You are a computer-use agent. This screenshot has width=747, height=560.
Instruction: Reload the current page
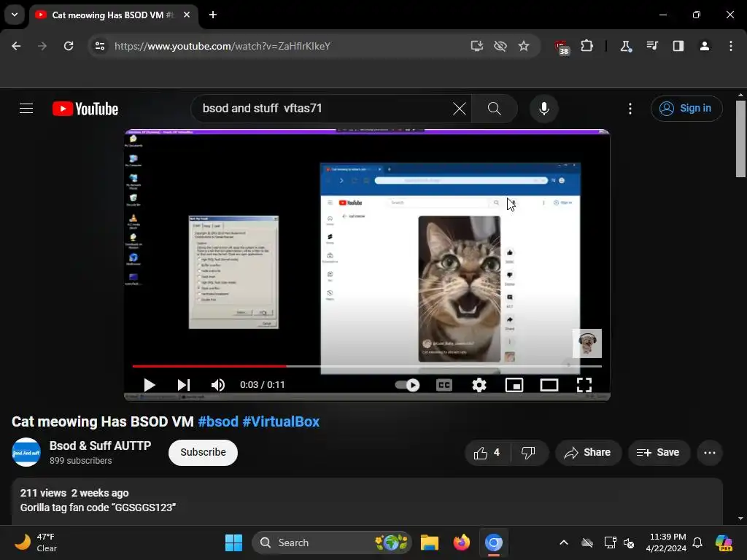pyautogui.click(x=69, y=46)
